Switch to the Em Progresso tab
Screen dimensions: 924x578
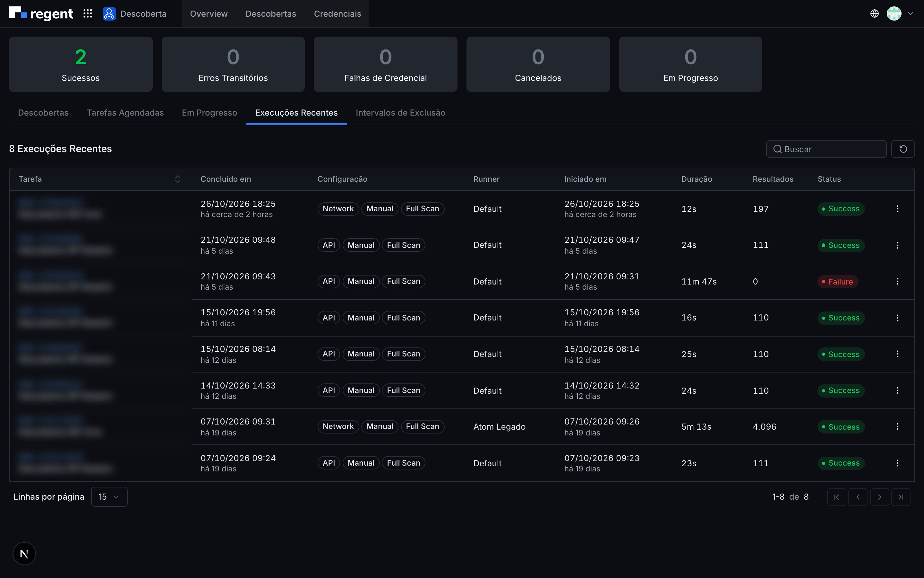click(x=209, y=113)
